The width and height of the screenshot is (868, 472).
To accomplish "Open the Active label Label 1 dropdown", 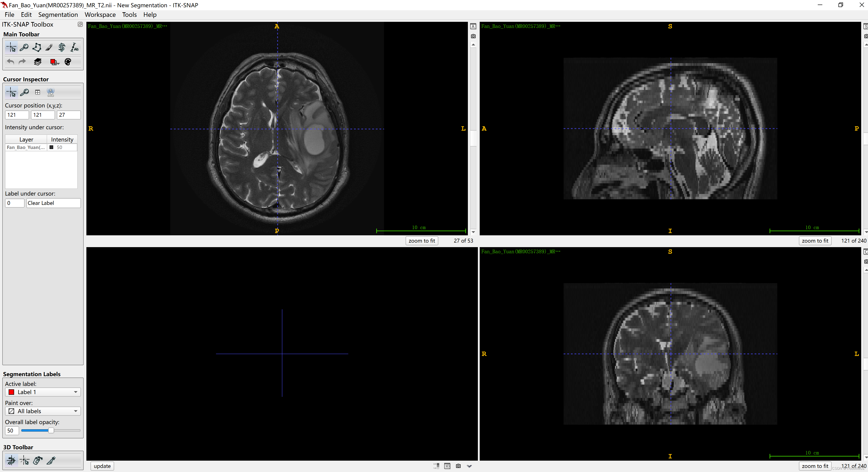I will tap(43, 392).
